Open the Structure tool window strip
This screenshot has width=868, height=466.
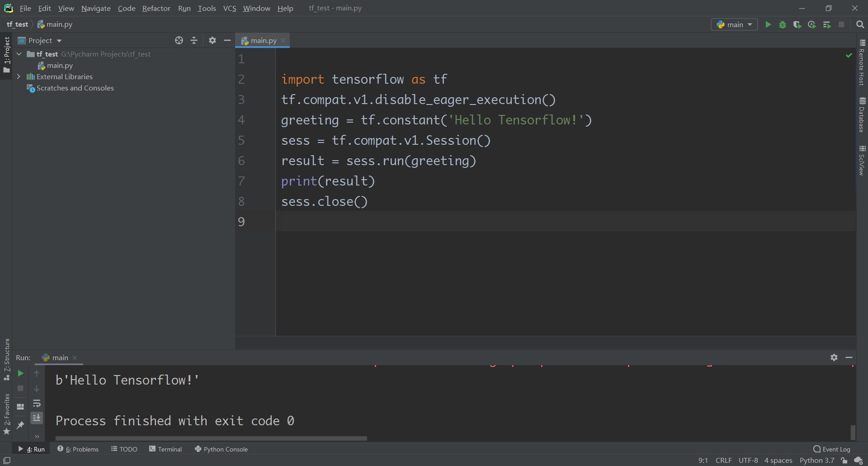[x=6, y=359]
